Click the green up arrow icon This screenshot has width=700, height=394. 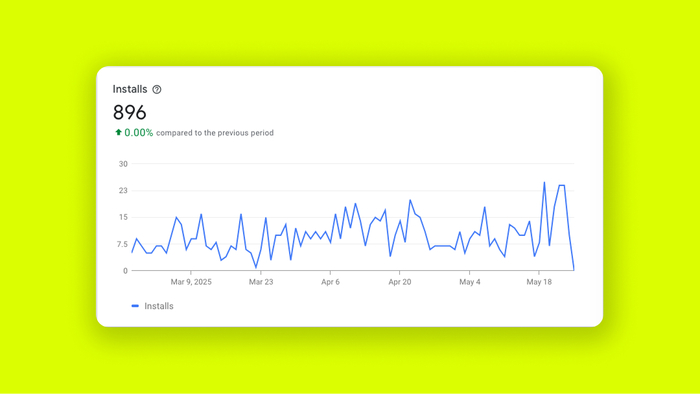(118, 132)
